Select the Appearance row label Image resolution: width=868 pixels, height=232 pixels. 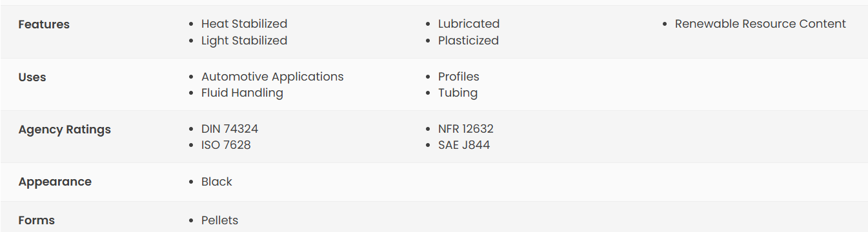55,182
